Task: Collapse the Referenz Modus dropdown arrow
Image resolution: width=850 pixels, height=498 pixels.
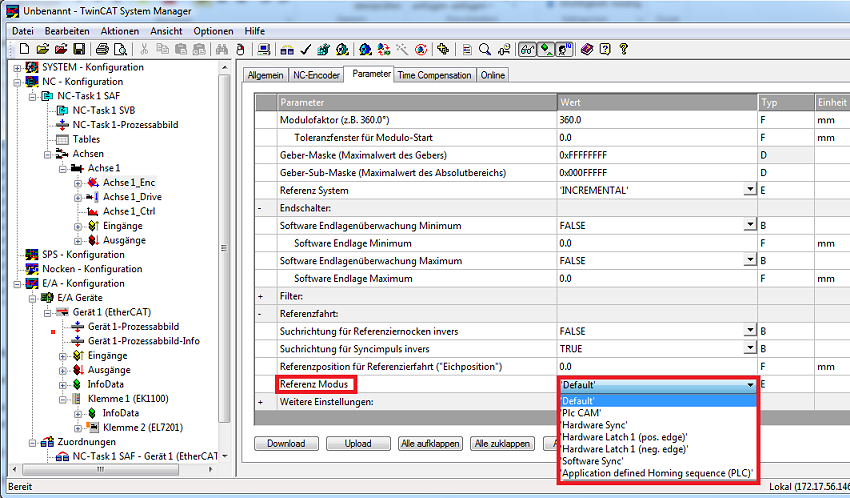Action: point(750,385)
